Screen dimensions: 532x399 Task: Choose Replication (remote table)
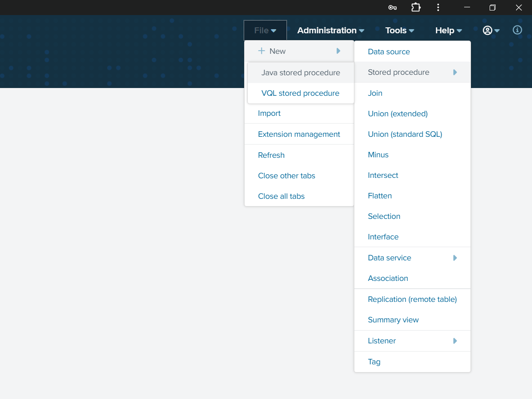click(x=412, y=299)
